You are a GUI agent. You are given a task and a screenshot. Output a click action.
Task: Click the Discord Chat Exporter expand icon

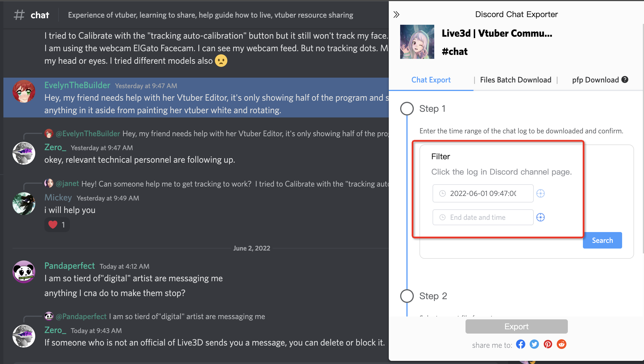coord(397,14)
